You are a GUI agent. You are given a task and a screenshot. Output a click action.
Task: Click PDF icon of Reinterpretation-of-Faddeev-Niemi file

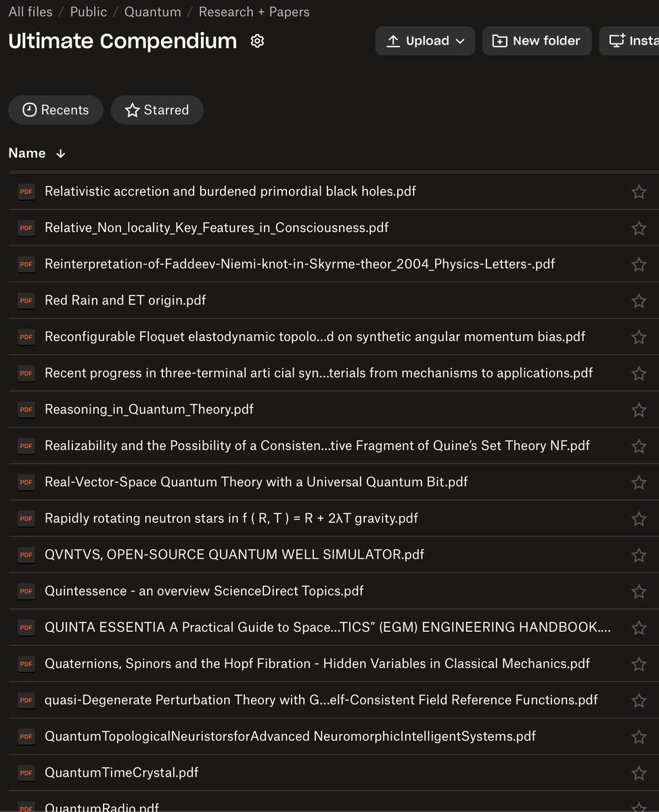26,264
